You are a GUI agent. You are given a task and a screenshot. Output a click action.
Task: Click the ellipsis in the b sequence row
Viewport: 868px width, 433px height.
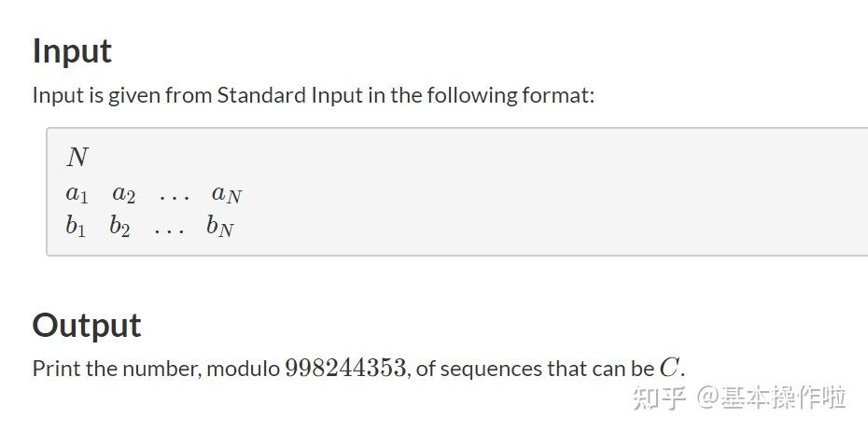coord(169,230)
